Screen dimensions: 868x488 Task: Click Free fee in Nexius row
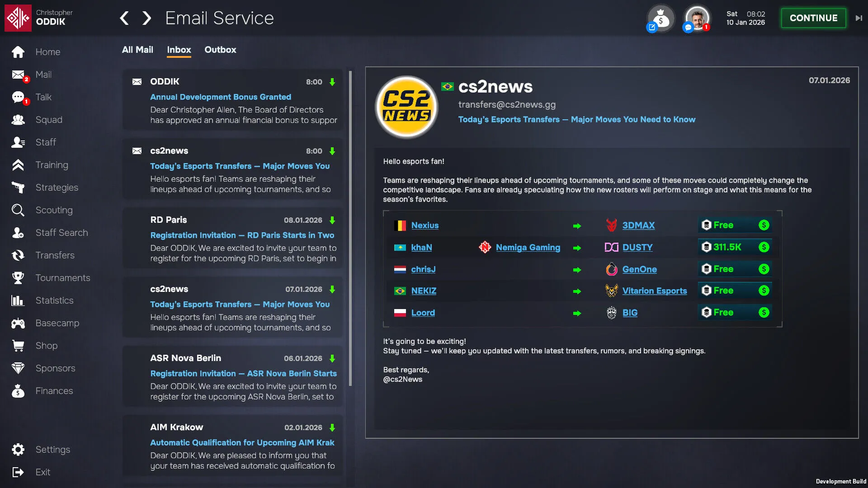click(723, 225)
